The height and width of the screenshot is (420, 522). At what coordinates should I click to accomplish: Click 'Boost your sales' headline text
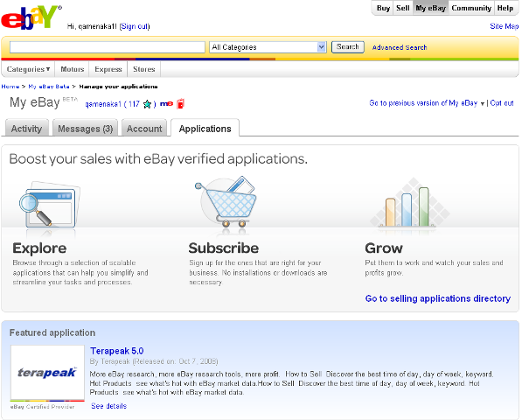(x=158, y=159)
